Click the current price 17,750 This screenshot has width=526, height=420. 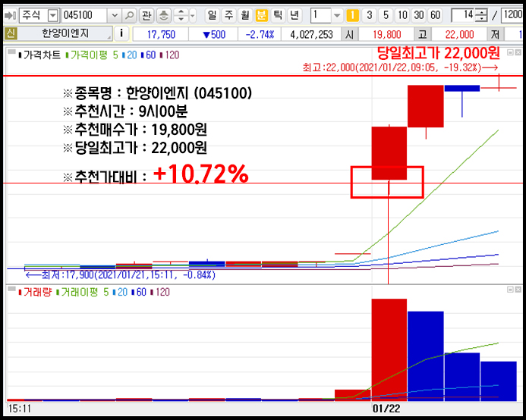pos(161,35)
